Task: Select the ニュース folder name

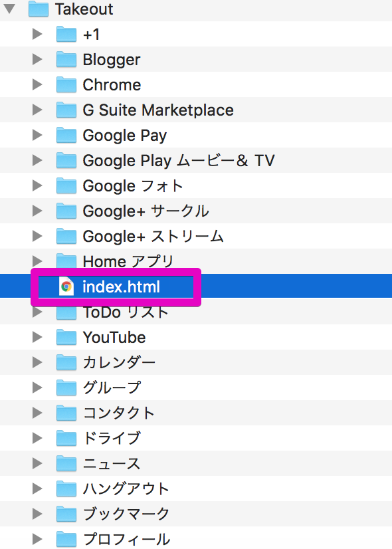Action: (x=112, y=463)
